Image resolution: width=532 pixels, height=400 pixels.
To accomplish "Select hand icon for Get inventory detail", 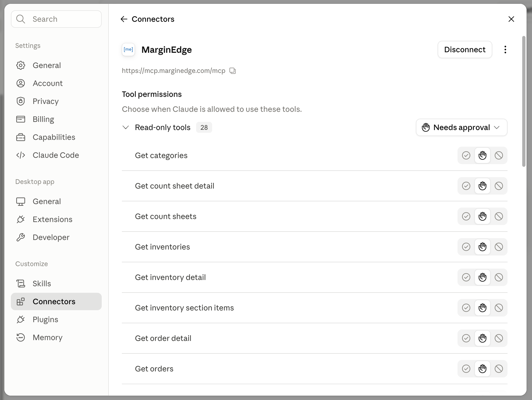I will [482, 277].
